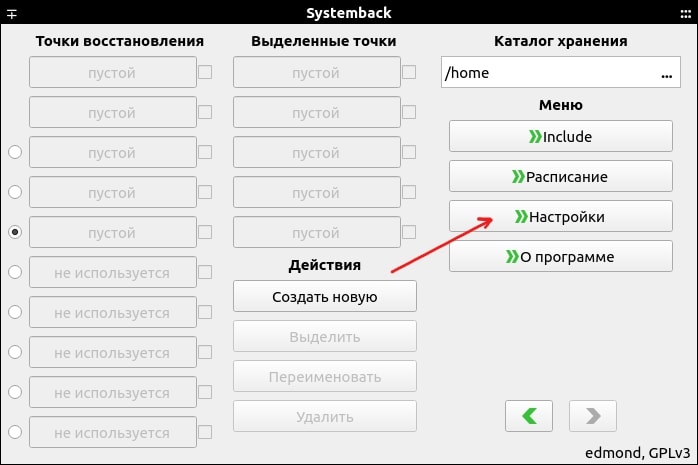The width and height of the screenshot is (698, 465).
Task: Click the Выделенные точки heading
Action: coord(324,41)
